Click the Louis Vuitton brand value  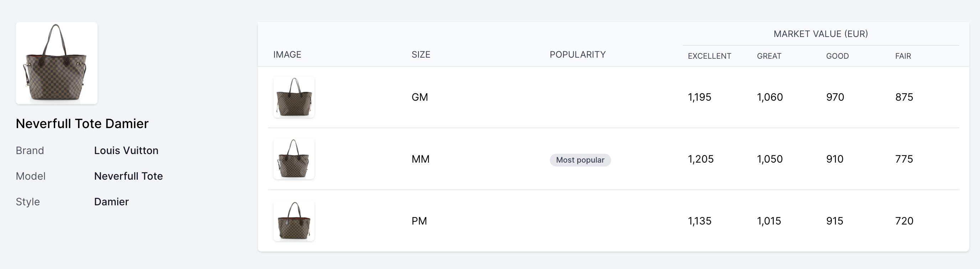coord(126,151)
